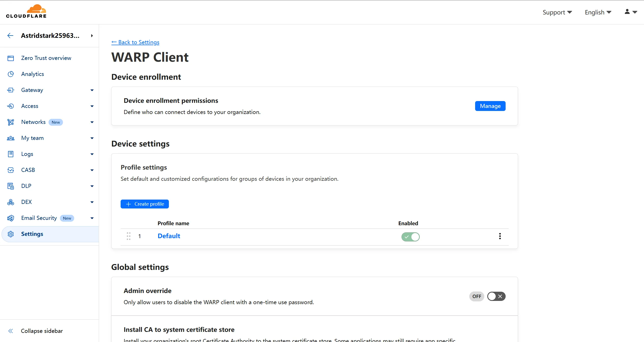Open the Support menu
The image size is (644, 342).
point(557,12)
